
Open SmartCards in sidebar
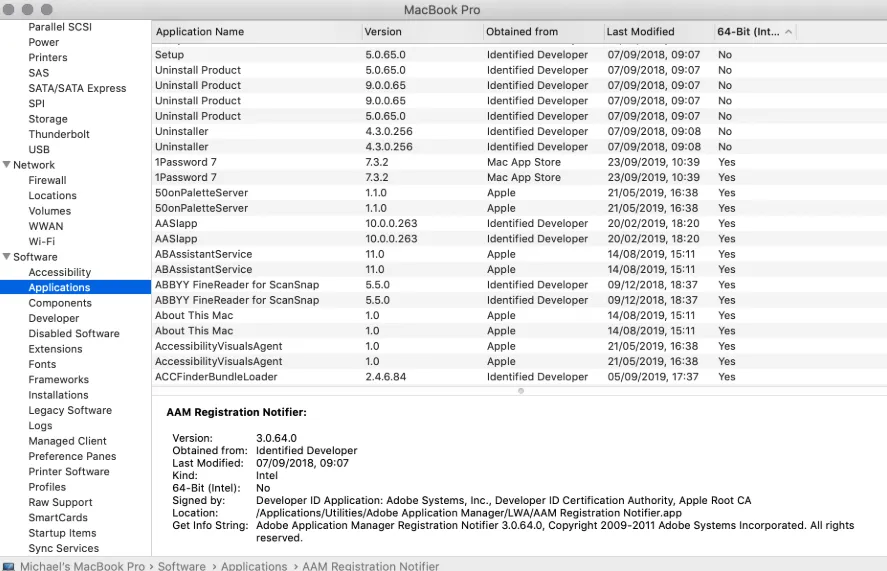point(58,517)
